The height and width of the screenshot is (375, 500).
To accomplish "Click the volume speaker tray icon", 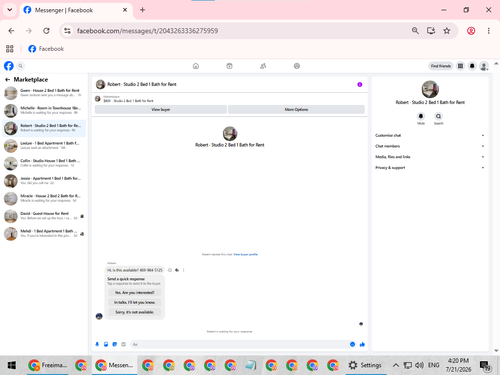I will [x=419, y=365].
